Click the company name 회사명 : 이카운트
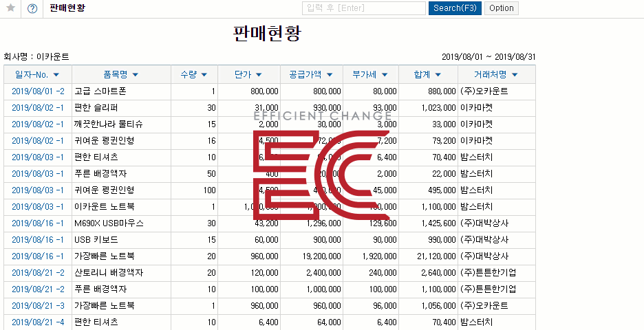The width and height of the screenshot is (644, 330). [x=36, y=57]
